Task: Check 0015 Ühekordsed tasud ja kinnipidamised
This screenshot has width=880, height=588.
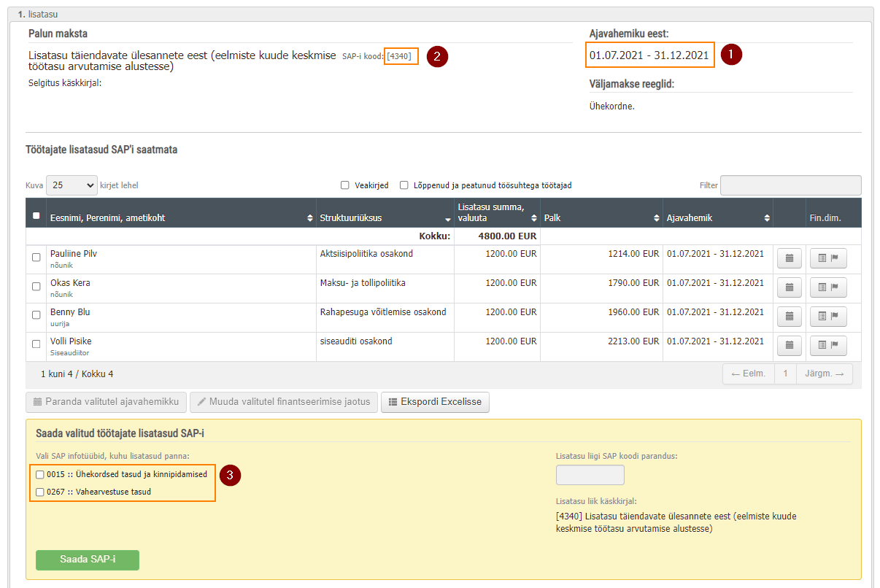Action: (40, 475)
